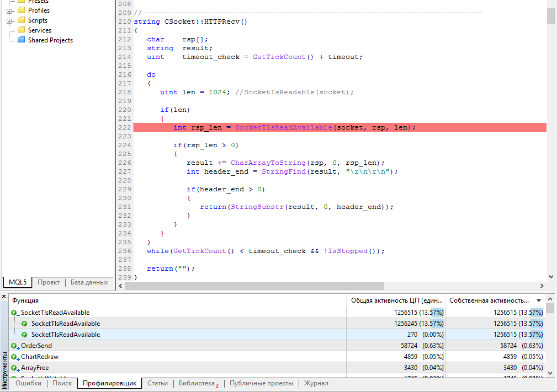Select the highlighted SocketTlsReadAvailable child row icon

click(24, 335)
